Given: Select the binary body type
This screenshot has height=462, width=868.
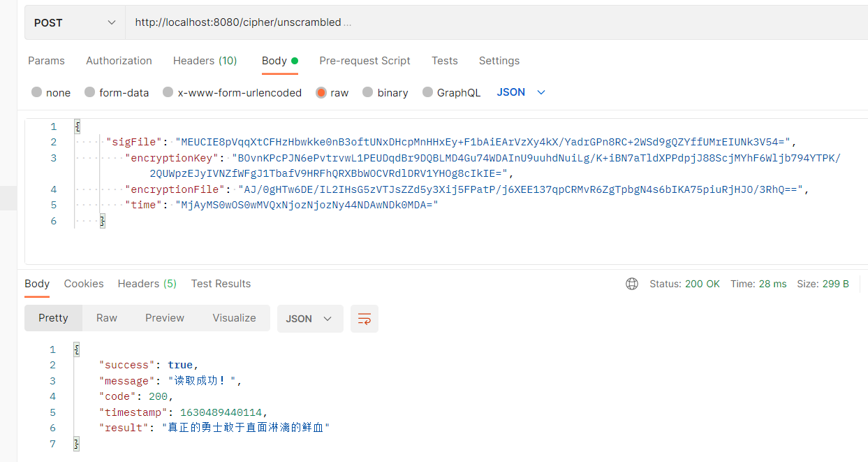Looking at the screenshot, I should click(367, 92).
